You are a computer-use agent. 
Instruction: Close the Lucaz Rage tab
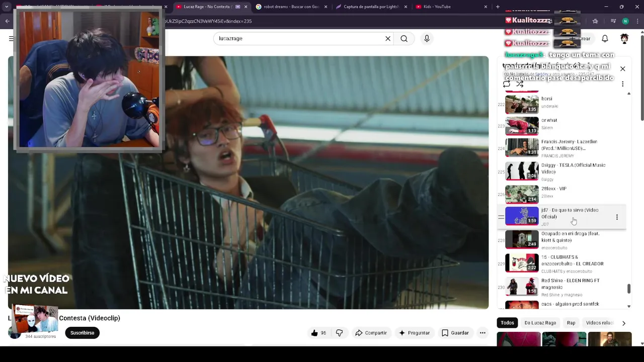point(246,7)
